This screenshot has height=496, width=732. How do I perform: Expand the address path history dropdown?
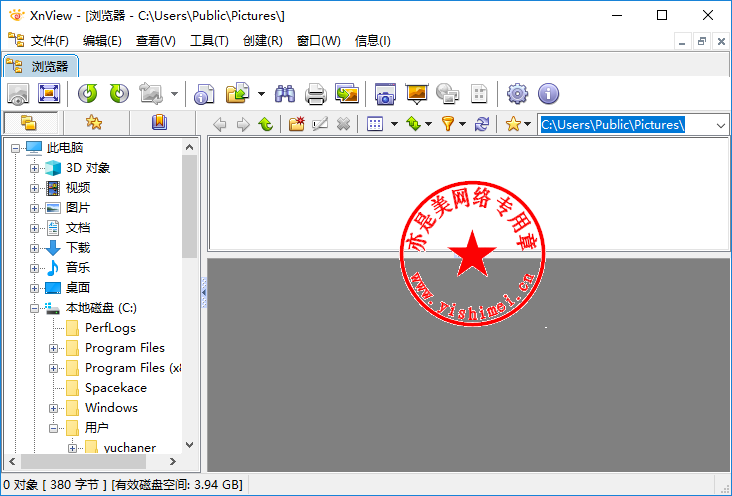tap(720, 125)
